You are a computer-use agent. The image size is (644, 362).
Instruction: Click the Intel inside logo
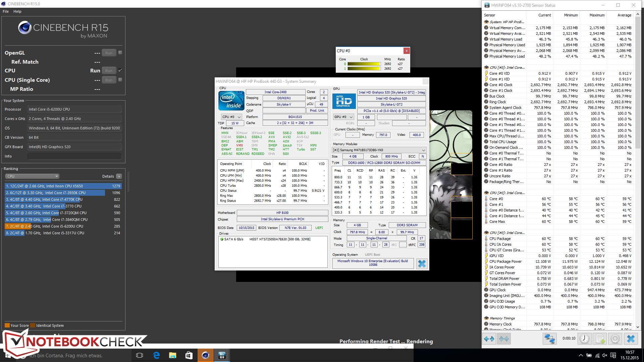click(231, 101)
